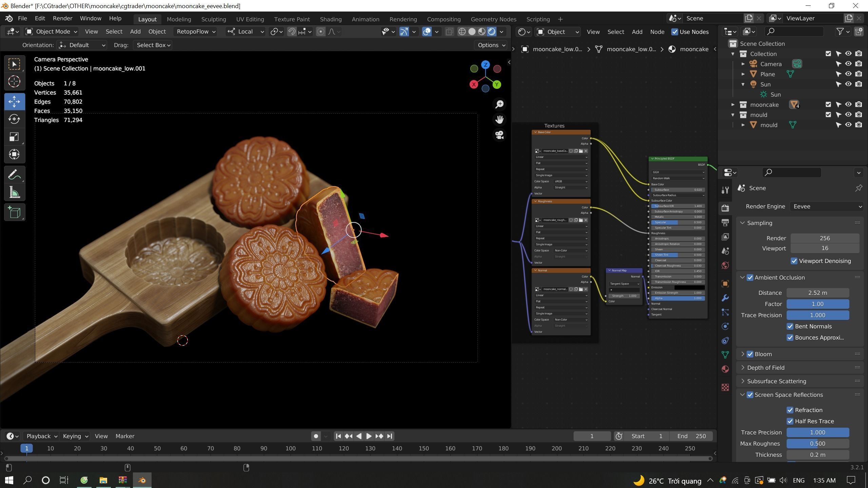Select the Add Cube tool
868x488 pixels.
(14, 212)
